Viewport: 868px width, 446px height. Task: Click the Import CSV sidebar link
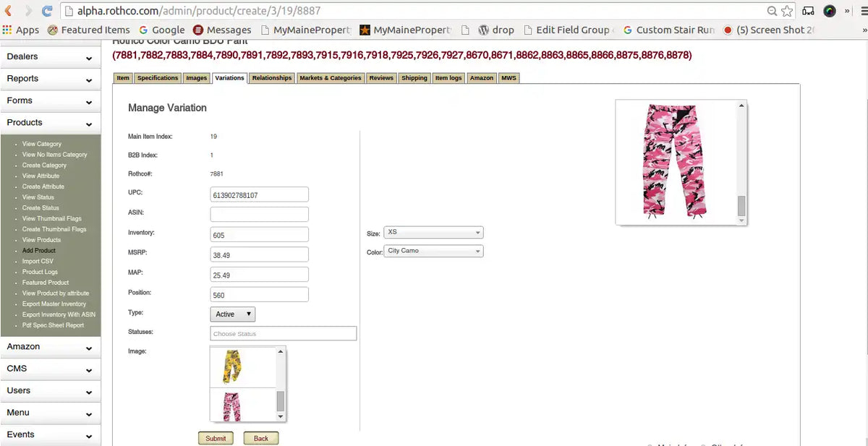click(38, 261)
